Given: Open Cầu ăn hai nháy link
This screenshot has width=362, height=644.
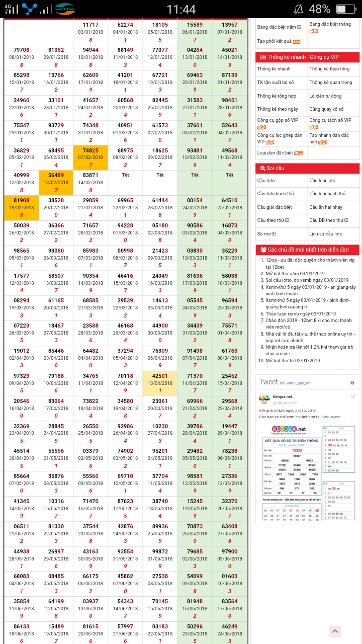Looking at the screenshot, I should 326,207.
